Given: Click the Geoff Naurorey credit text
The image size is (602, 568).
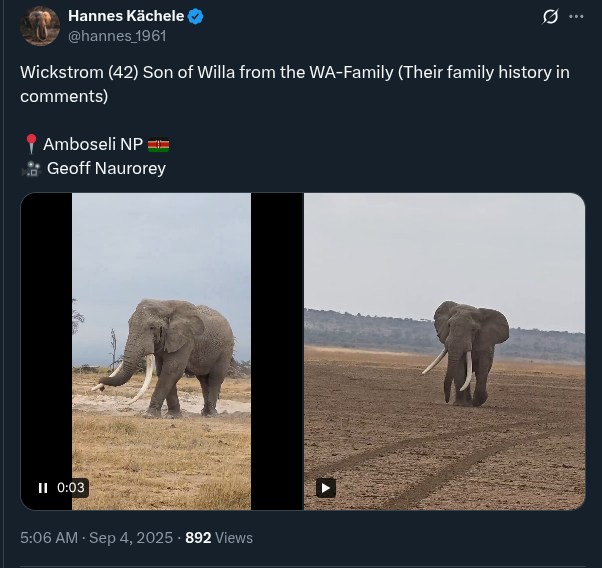Looking at the screenshot, I should 106,168.
